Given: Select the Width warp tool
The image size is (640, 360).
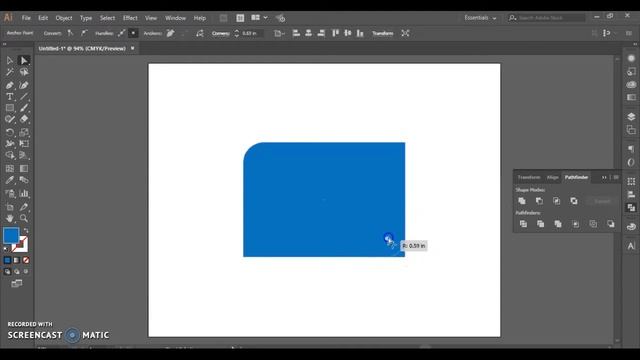Looking at the screenshot, I should (x=10, y=144).
